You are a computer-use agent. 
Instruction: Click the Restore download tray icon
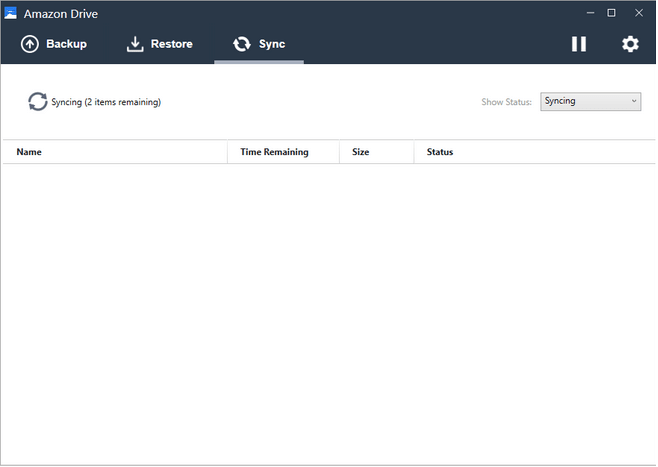135,44
